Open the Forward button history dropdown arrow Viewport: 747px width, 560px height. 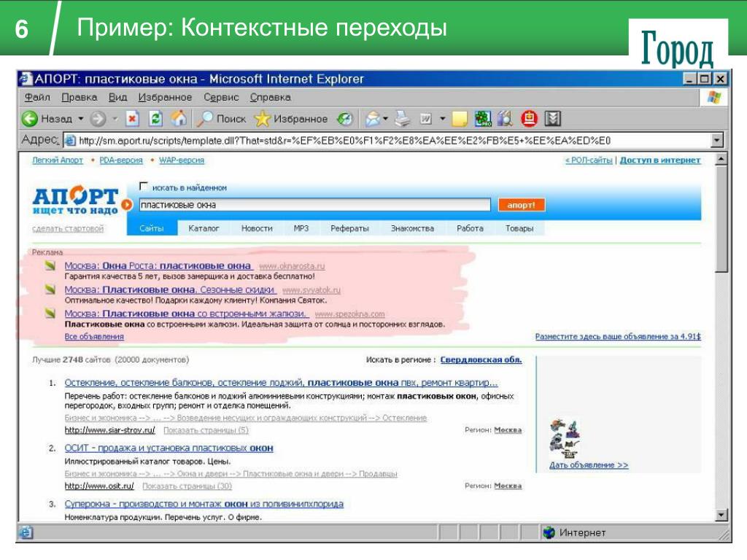click(x=115, y=119)
